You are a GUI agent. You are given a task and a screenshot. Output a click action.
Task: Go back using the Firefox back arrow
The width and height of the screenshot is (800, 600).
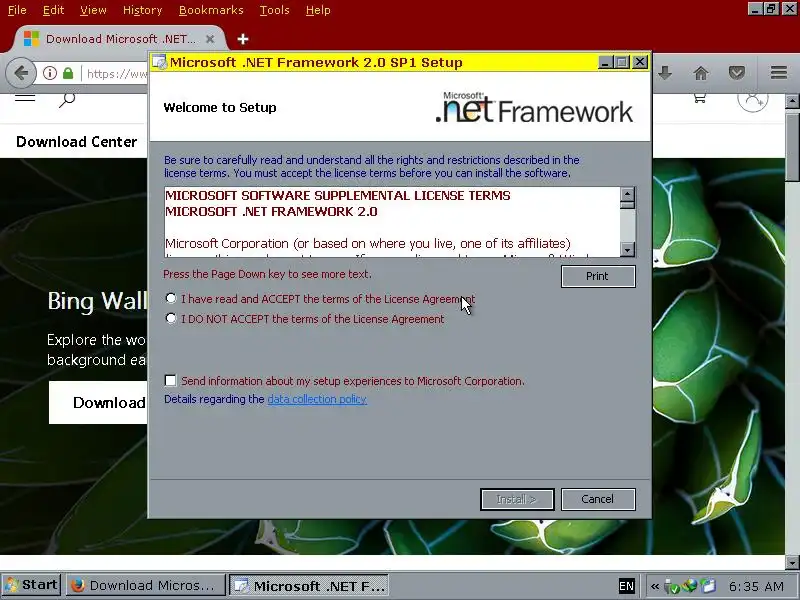21,73
